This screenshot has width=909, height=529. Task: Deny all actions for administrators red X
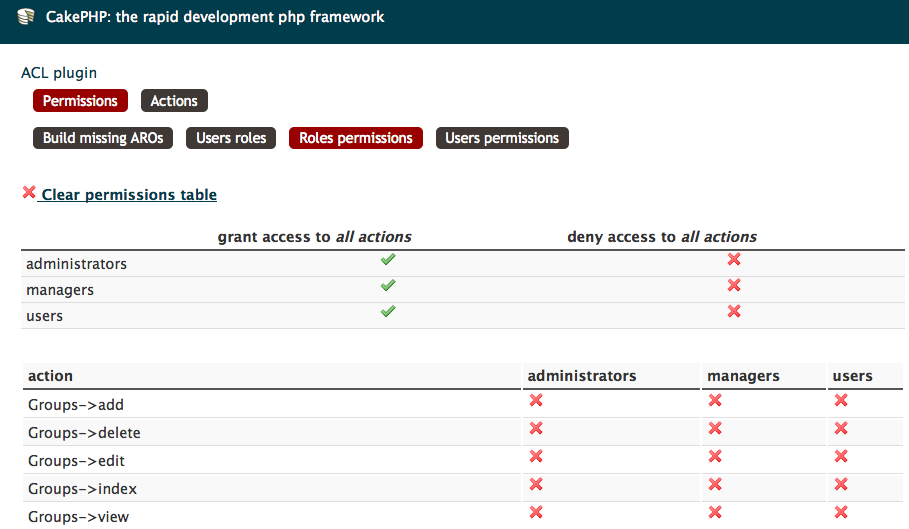(734, 259)
